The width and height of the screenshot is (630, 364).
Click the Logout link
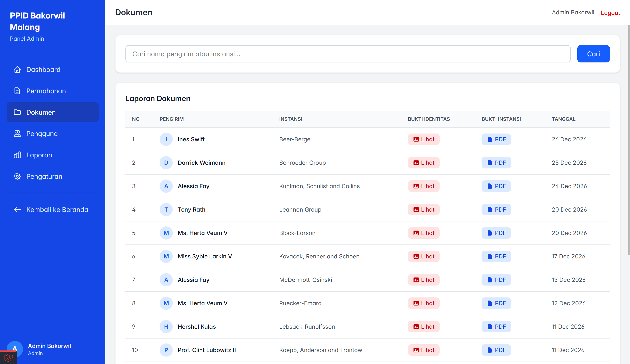coord(610,13)
